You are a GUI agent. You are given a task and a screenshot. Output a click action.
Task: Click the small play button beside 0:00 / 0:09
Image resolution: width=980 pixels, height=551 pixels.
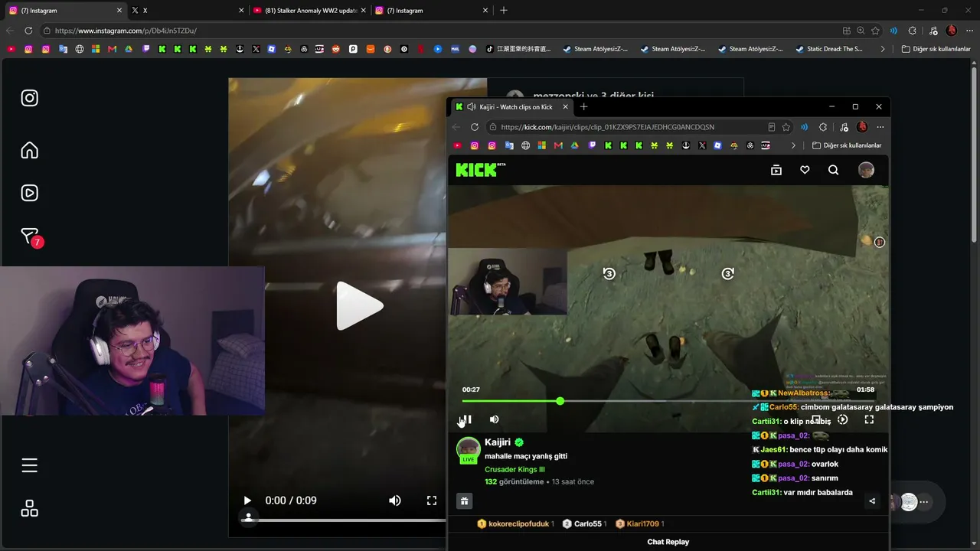[247, 500]
